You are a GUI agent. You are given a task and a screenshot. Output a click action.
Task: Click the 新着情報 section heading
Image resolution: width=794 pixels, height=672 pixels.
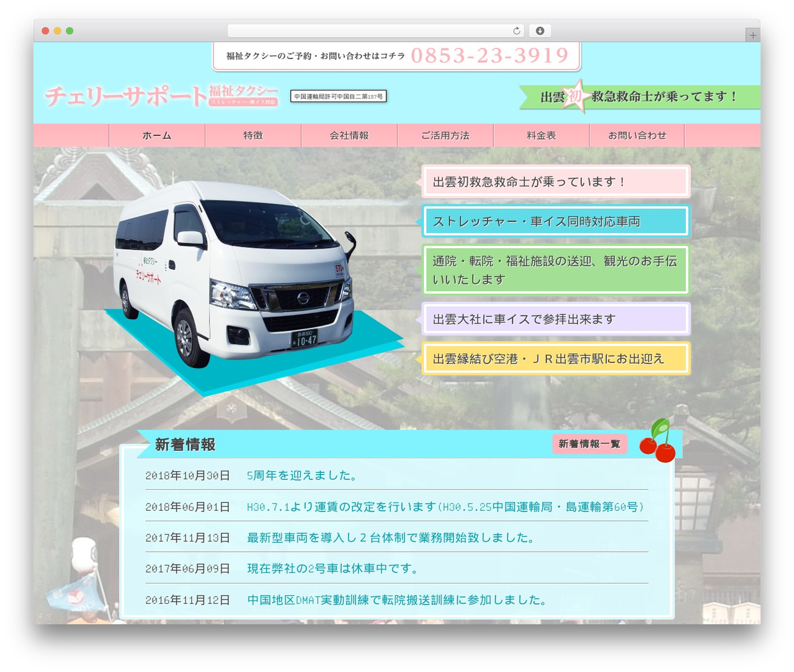185,444
